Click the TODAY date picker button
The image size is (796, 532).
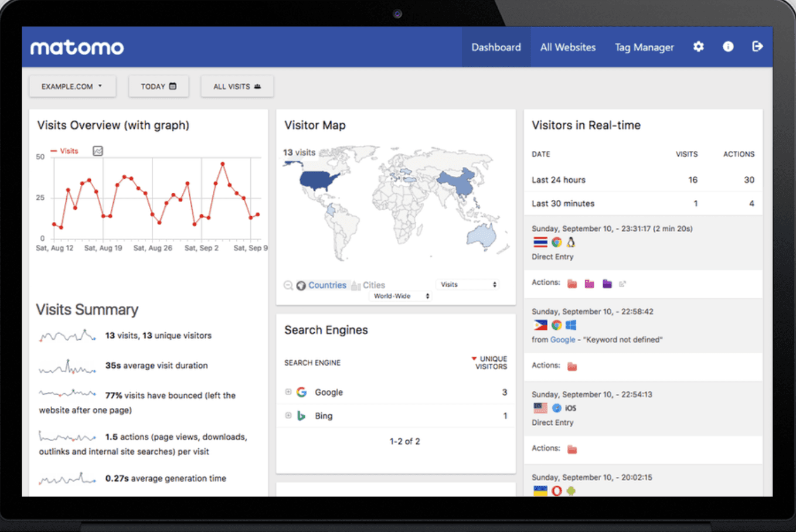pos(158,87)
